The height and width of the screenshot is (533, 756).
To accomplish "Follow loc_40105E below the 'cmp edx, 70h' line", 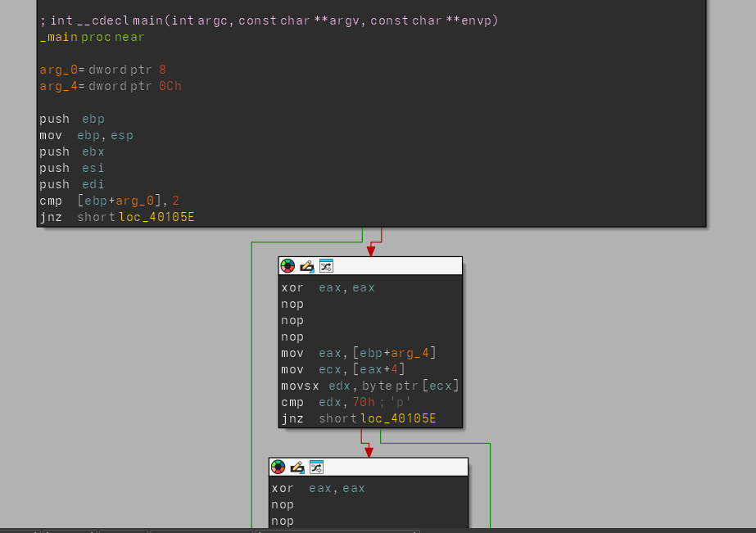I will (398, 418).
